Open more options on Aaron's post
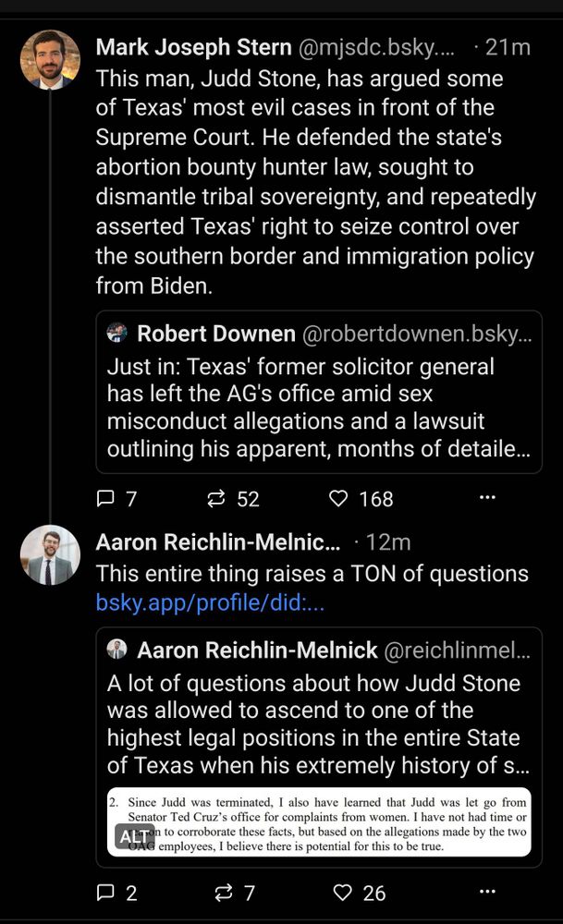Screen dimensions: 563x924 click(487, 891)
